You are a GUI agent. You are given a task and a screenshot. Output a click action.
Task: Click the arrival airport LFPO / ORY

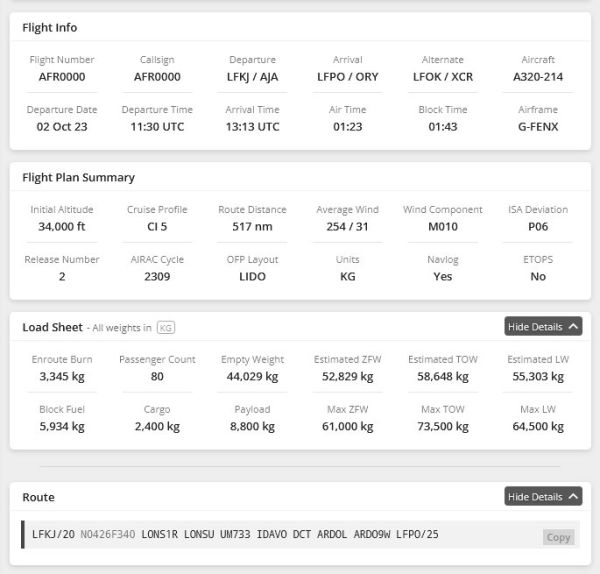(347, 77)
